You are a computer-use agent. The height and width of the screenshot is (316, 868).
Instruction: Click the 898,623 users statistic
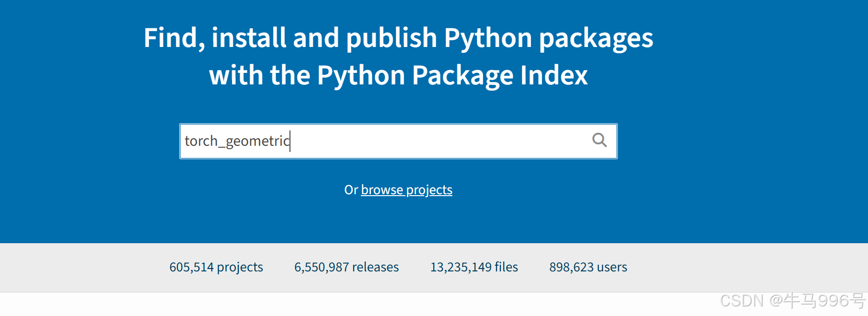[x=588, y=267]
